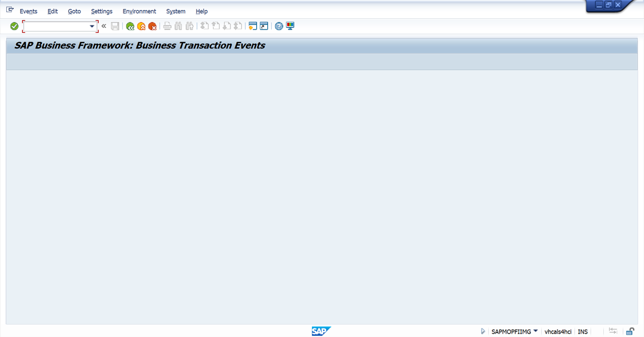Open the command field history dropdown arrow

pos(92,26)
